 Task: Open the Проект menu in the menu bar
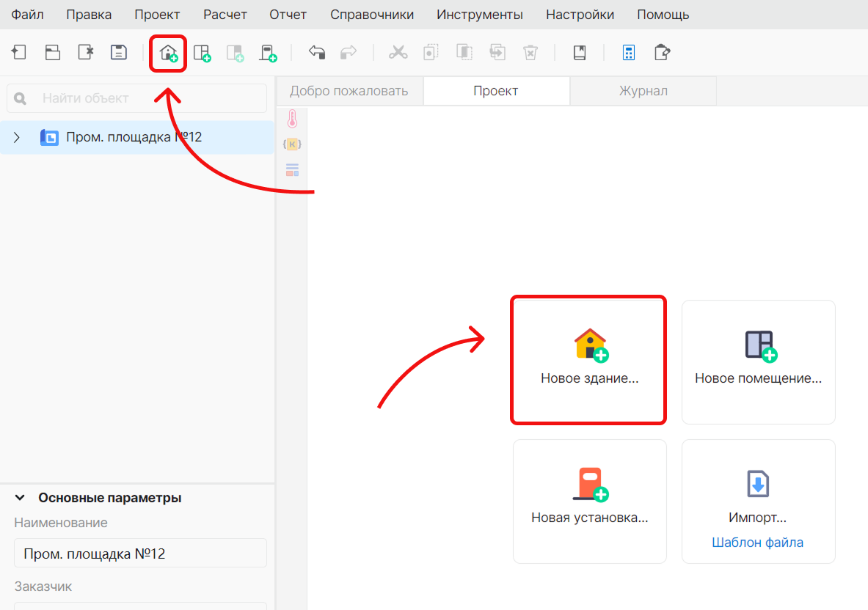pos(157,15)
